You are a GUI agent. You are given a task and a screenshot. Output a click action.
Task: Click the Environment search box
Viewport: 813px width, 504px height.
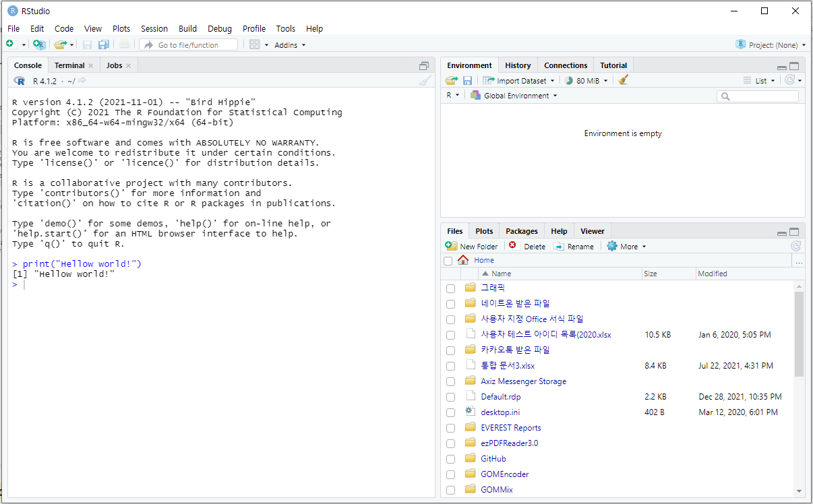(758, 96)
